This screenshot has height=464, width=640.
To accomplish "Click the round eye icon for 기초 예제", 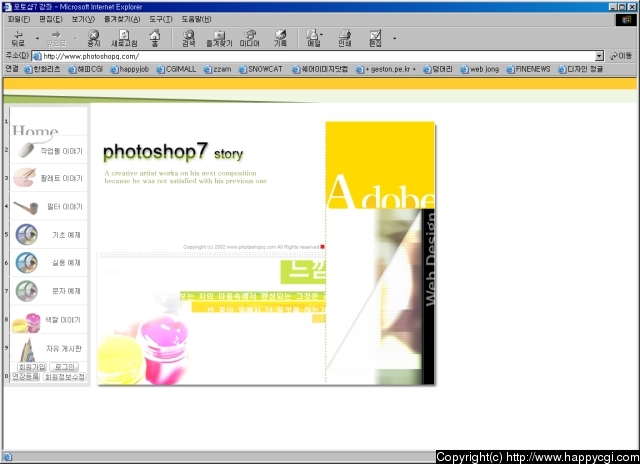I will pyautogui.click(x=27, y=234).
